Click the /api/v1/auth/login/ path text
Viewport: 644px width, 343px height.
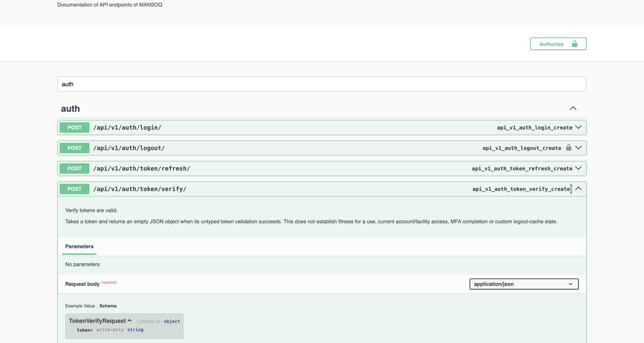(127, 127)
